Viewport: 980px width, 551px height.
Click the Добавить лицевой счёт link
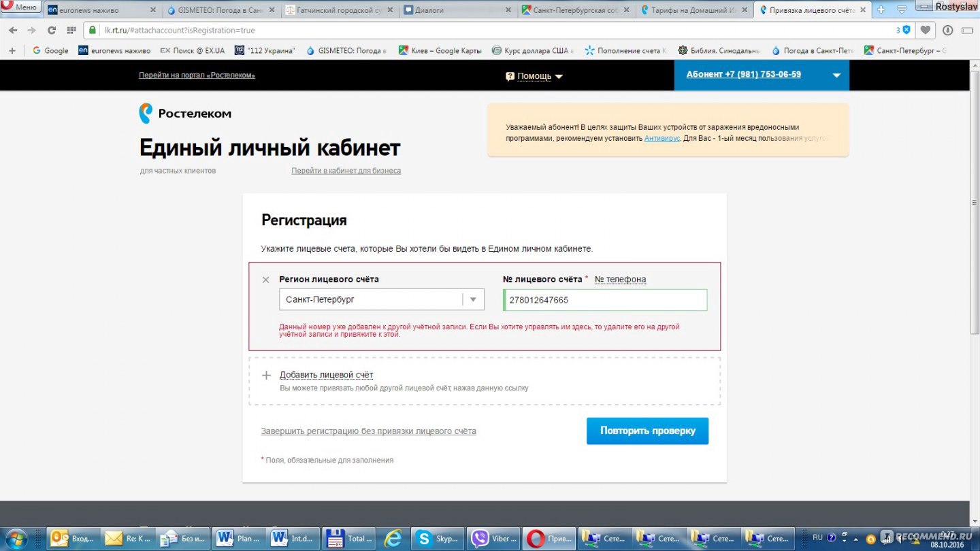(x=326, y=375)
